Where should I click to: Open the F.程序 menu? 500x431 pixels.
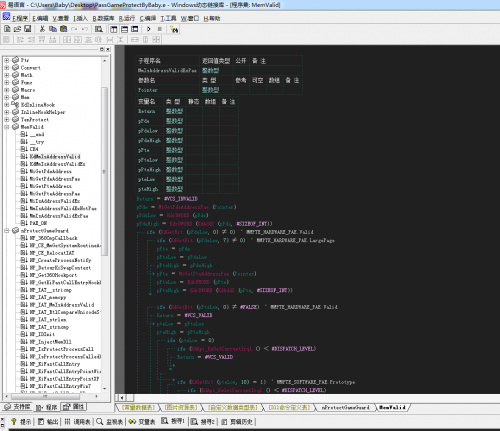[20, 18]
